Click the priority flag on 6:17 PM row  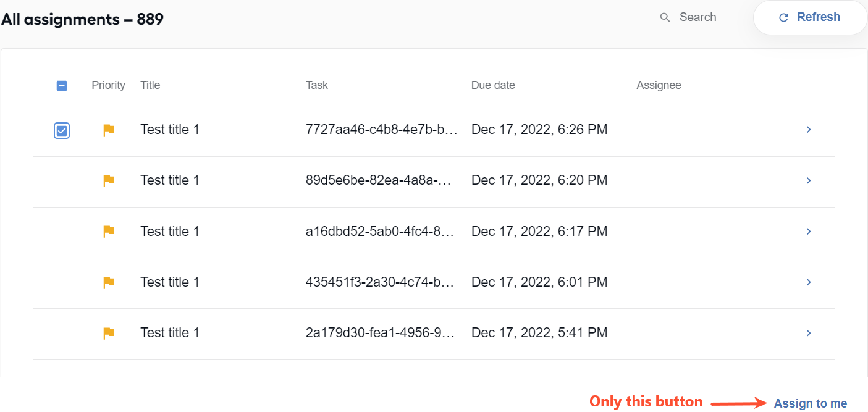pyautogui.click(x=109, y=231)
